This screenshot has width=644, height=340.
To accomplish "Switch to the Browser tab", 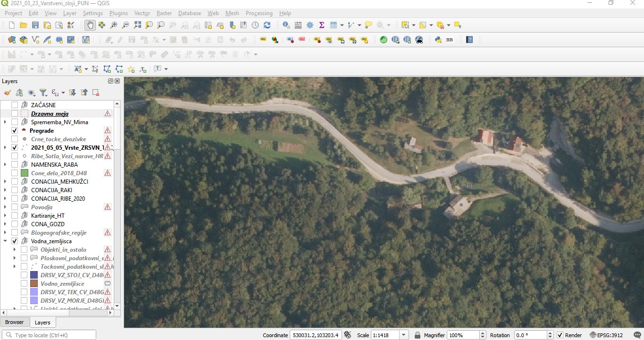I will [15, 322].
